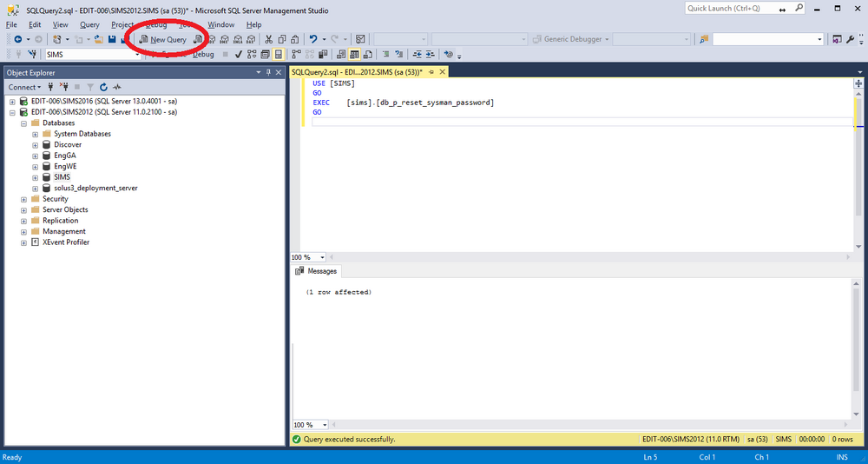Pin the SQLQuery2.sql tab
The image size is (868, 464).
[431, 72]
